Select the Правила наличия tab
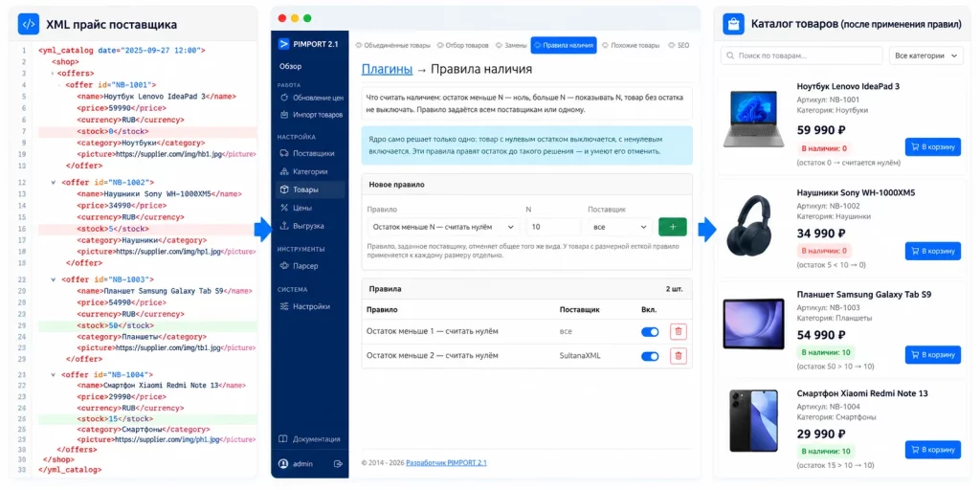The height and width of the screenshot is (490, 980). tap(564, 45)
